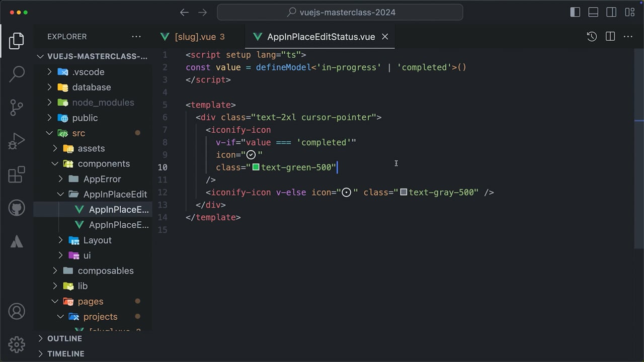
Task: Expand the Layout folder
Action: click(x=93, y=240)
